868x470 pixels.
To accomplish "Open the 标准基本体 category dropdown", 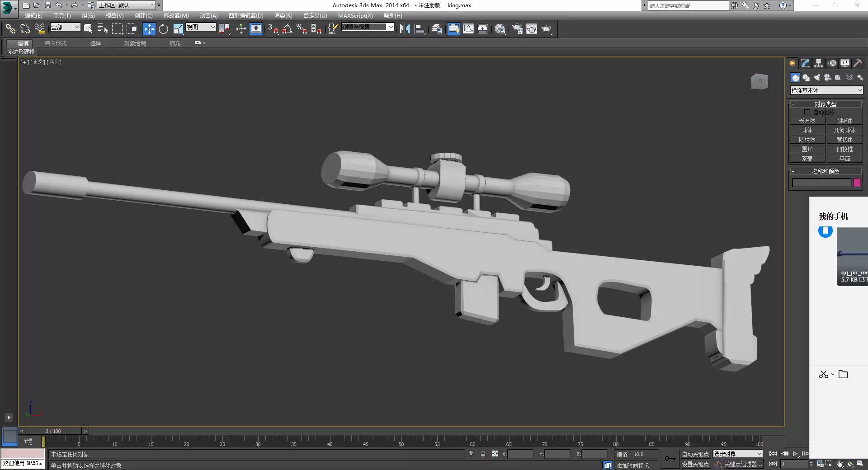I will click(826, 90).
